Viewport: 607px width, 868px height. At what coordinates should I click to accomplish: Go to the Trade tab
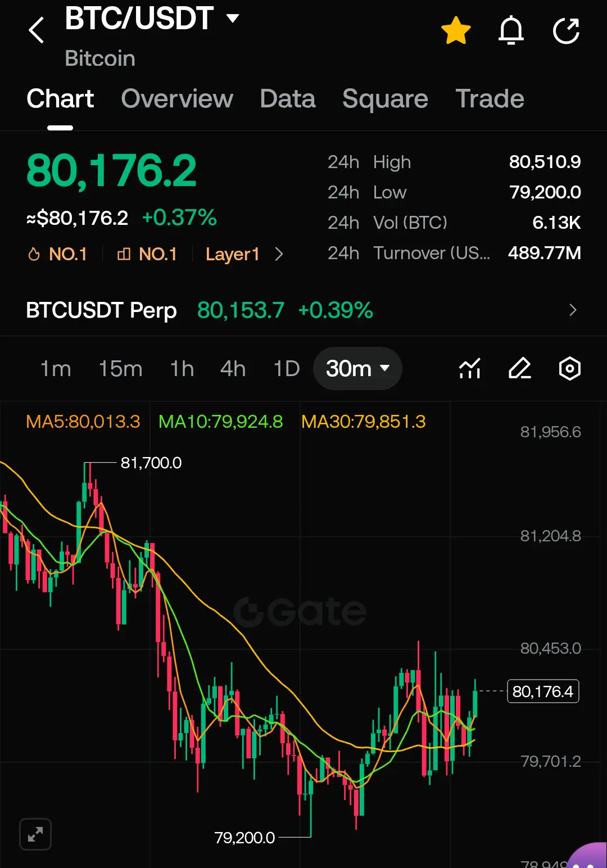point(490,99)
